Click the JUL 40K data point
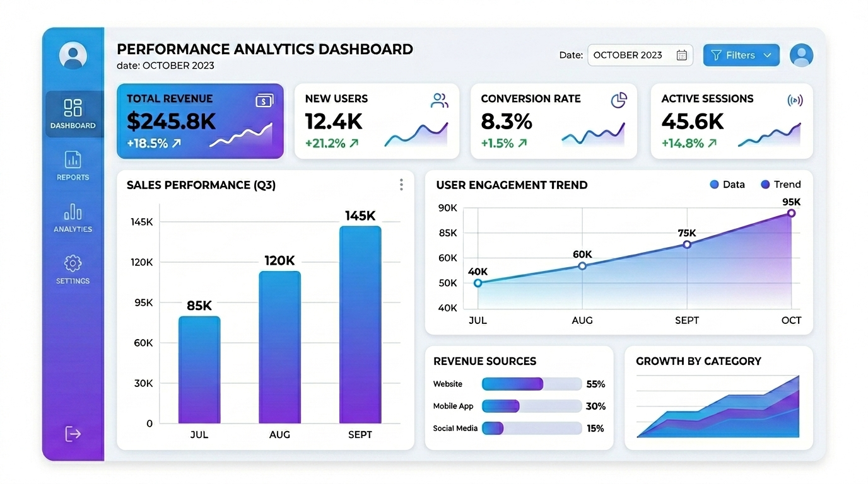This screenshot has height=484, width=868. [478, 283]
